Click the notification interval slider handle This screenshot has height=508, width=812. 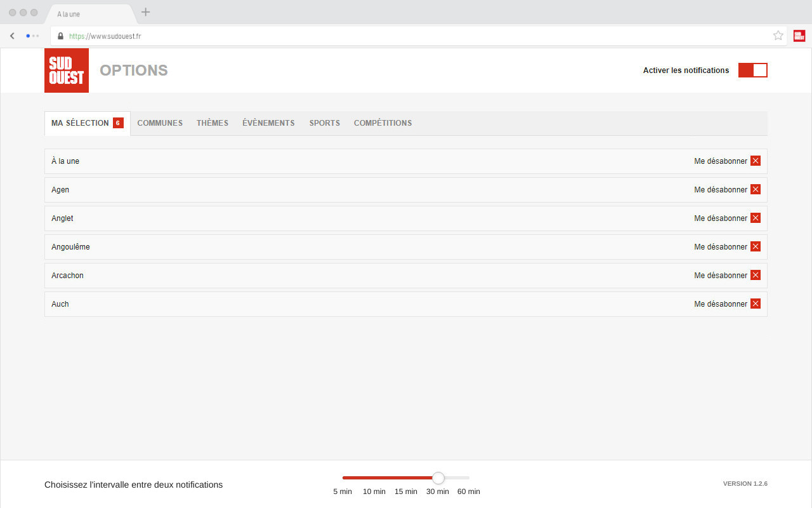click(438, 478)
